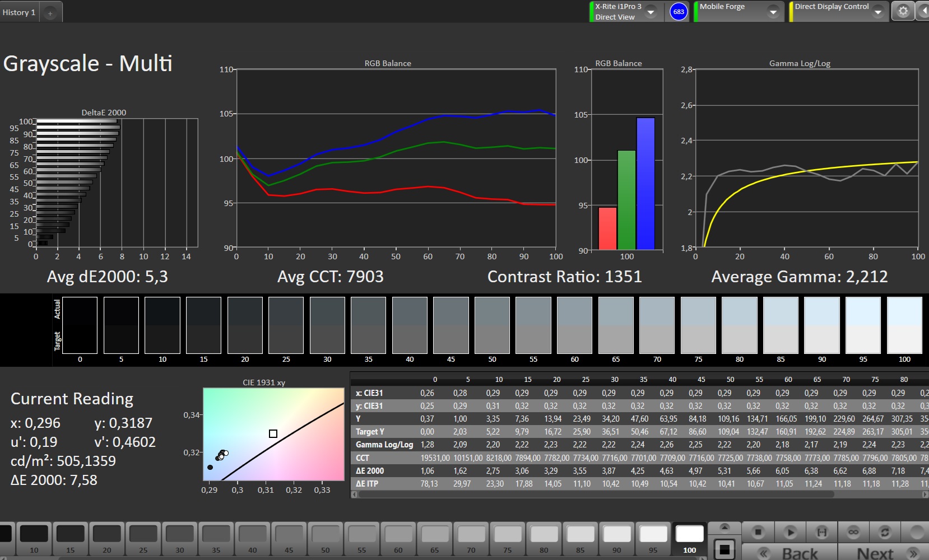Select the 100 percent white swatch
The height and width of the screenshot is (560, 929).
tap(689, 534)
